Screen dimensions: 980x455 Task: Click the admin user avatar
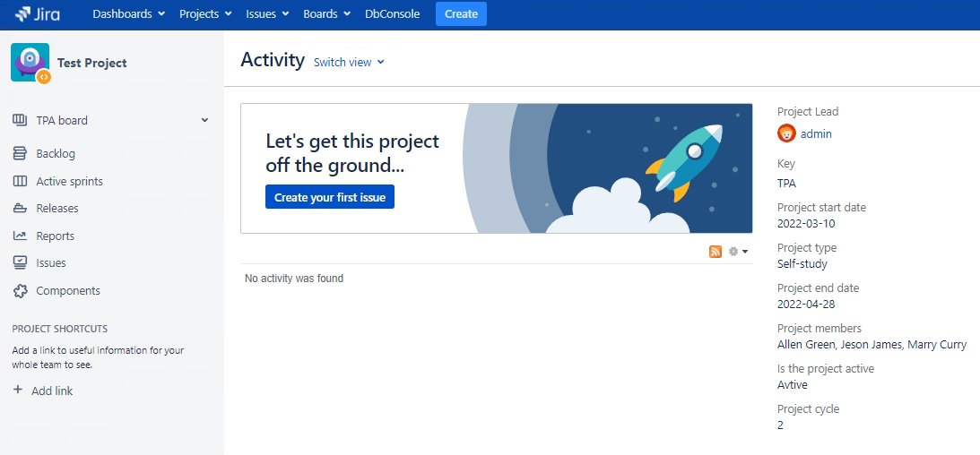click(x=786, y=133)
